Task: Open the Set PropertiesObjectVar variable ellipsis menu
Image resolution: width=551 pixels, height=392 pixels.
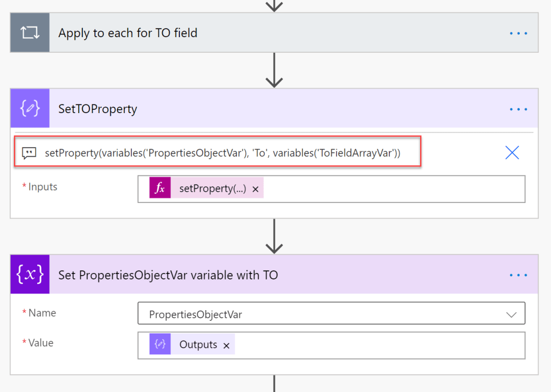Action: point(518,275)
